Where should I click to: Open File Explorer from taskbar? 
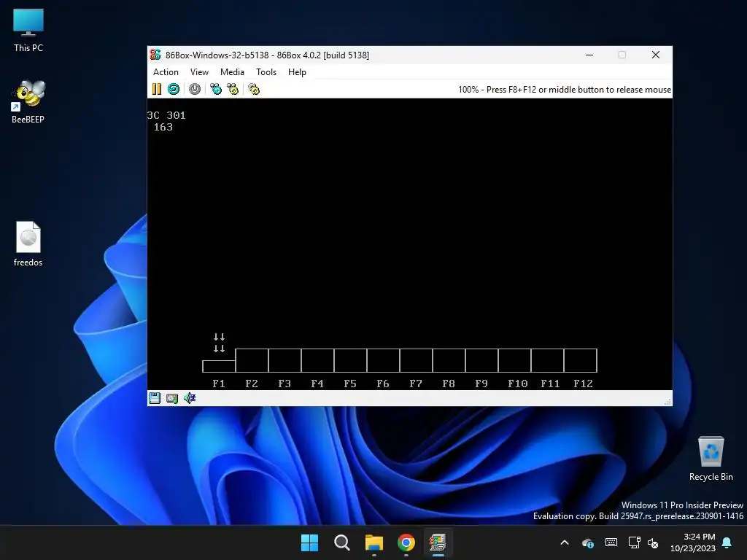[374, 542]
